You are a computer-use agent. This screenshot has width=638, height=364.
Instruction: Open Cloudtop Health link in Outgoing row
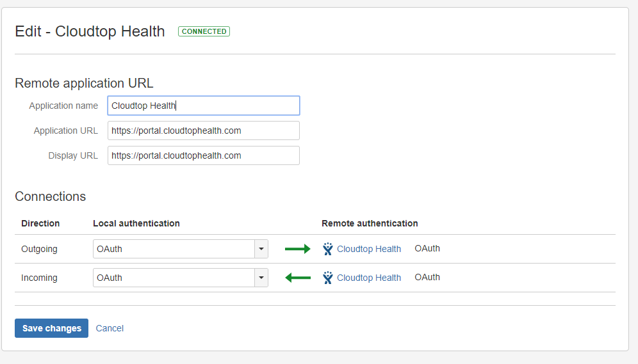[368, 249]
